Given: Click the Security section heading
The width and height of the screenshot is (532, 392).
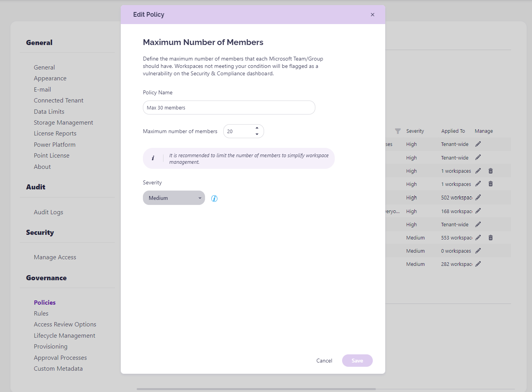Looking at the screenshot, I should (40, 232).
